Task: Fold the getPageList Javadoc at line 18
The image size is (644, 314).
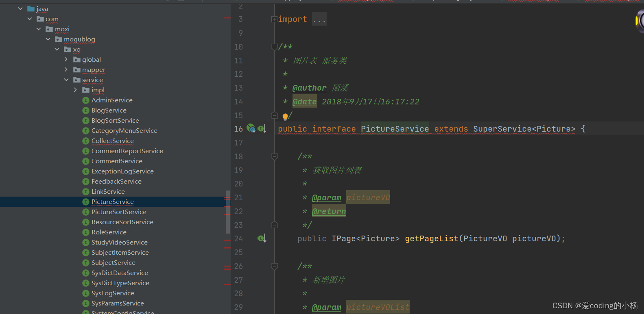Action: [274, 156]
